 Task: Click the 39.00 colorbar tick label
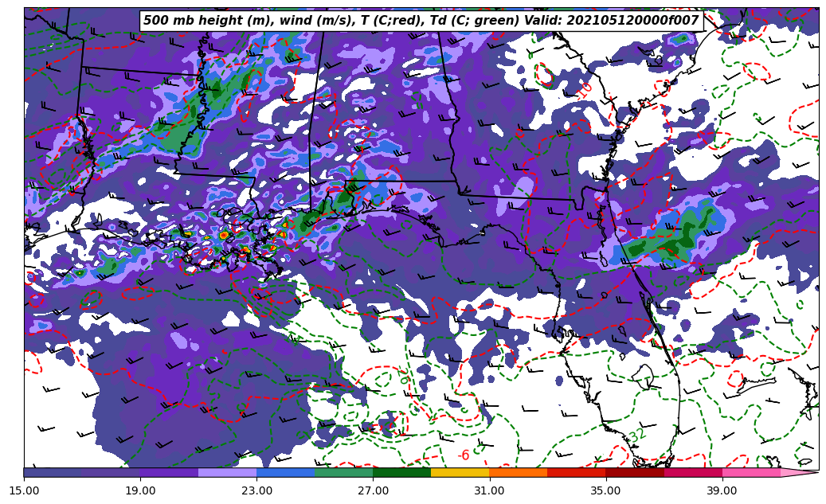722,490
